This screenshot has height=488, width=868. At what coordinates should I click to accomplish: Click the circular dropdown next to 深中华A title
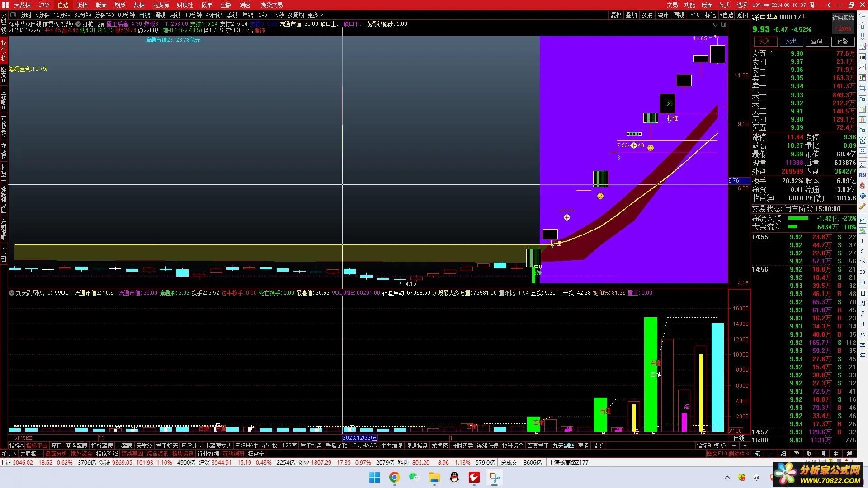78,24
